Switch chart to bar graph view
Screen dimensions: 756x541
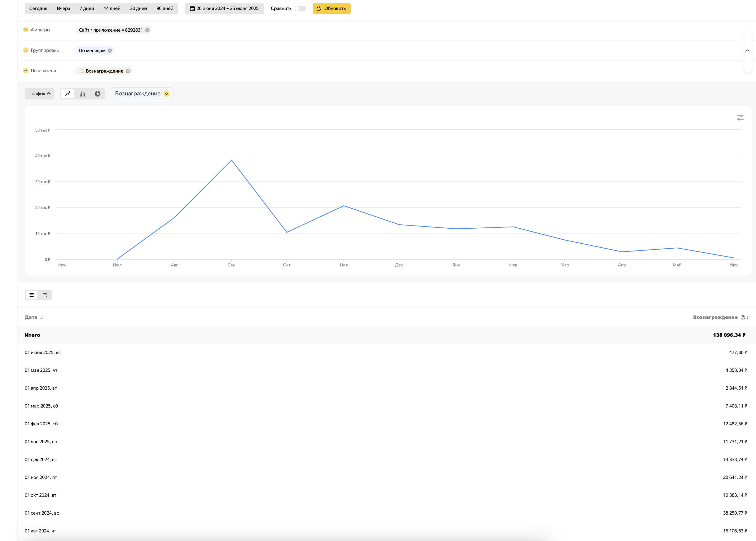click(x=82, y=93)
